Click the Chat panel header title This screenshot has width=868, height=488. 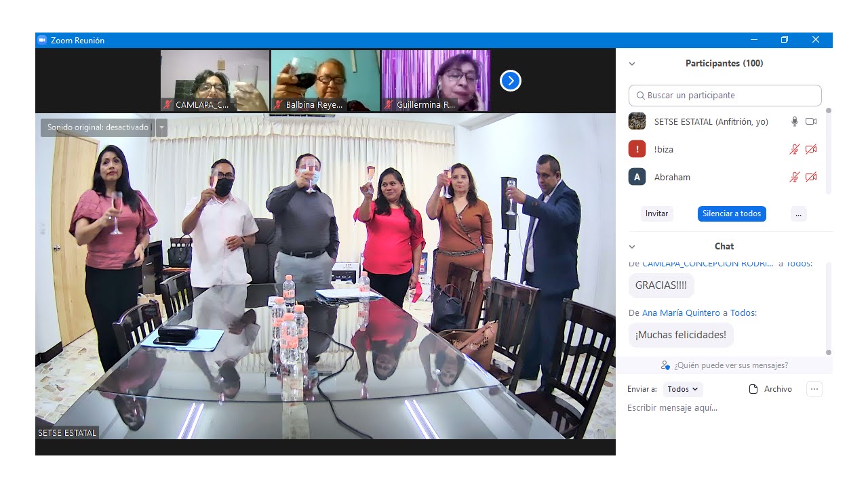(724, 247)
